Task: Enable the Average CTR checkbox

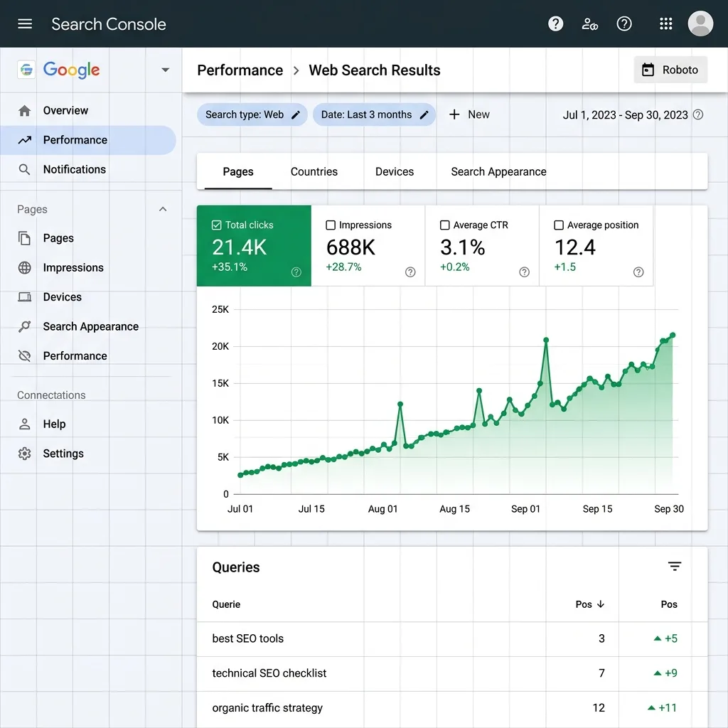Action: (x=445, y=225)
